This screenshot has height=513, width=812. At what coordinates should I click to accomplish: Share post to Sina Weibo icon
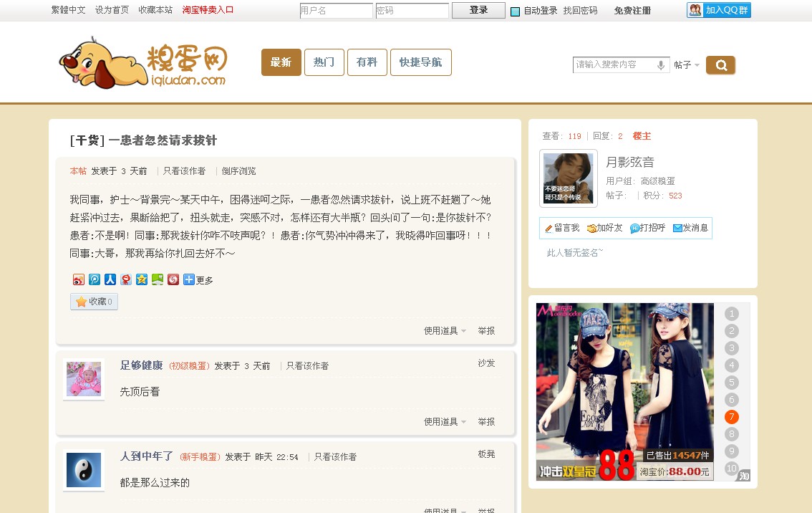point(79,280)
